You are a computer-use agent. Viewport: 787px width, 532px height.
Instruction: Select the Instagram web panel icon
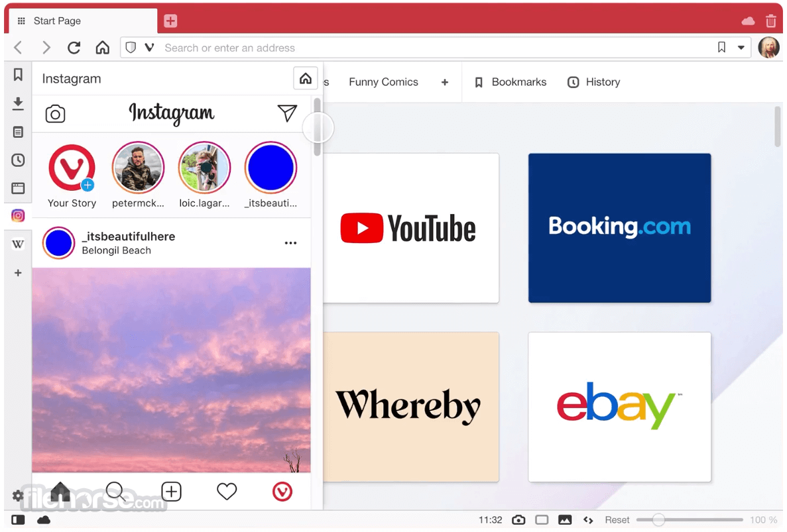[x=18, y=215]
